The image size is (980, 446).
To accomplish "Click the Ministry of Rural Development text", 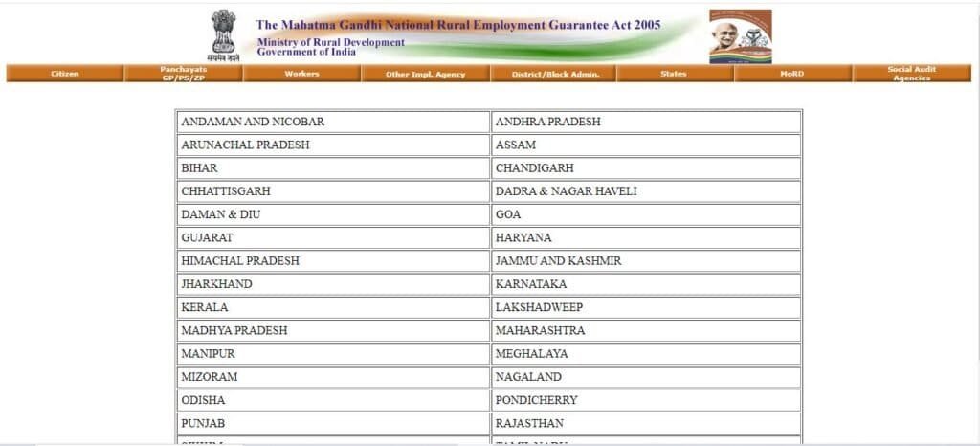I will (330, 42).
